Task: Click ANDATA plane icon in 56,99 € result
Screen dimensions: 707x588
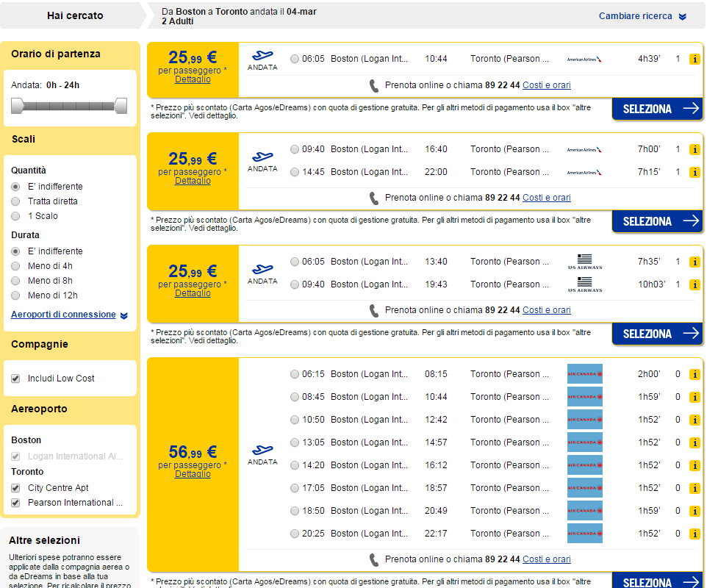Action: click(262, 450)
